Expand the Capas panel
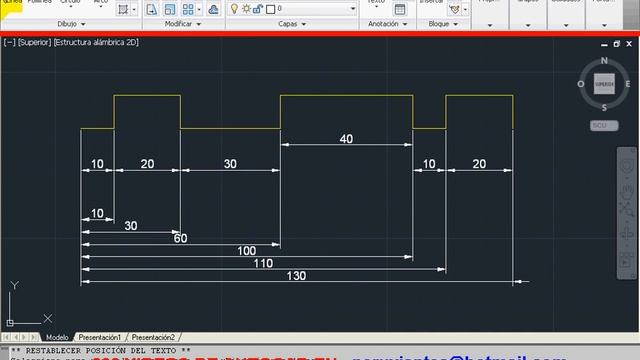The width and height of the screenshot is (640, 360). click(292, 24)
